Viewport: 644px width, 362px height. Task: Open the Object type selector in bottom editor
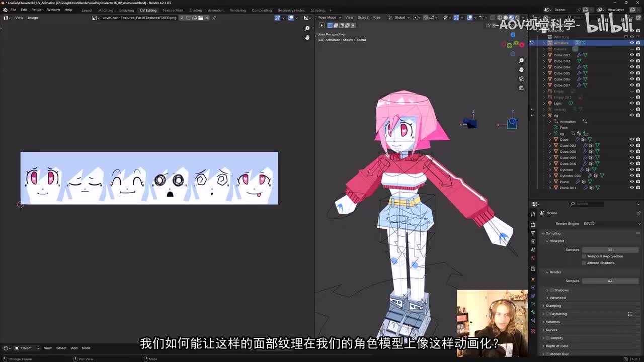(26, 348)
